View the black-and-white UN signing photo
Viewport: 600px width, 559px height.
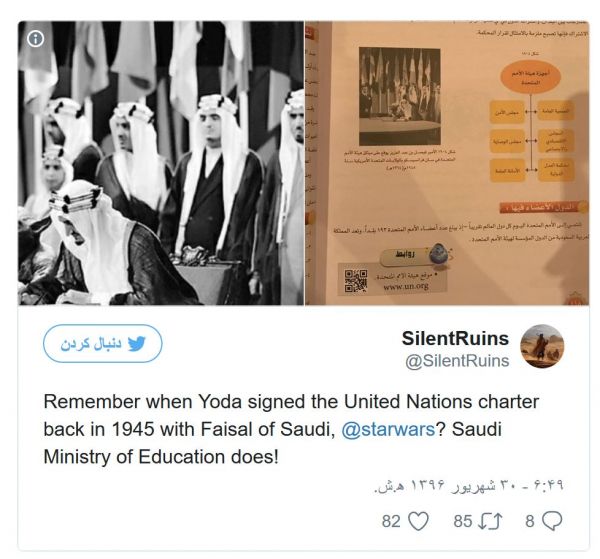[161, 163]
